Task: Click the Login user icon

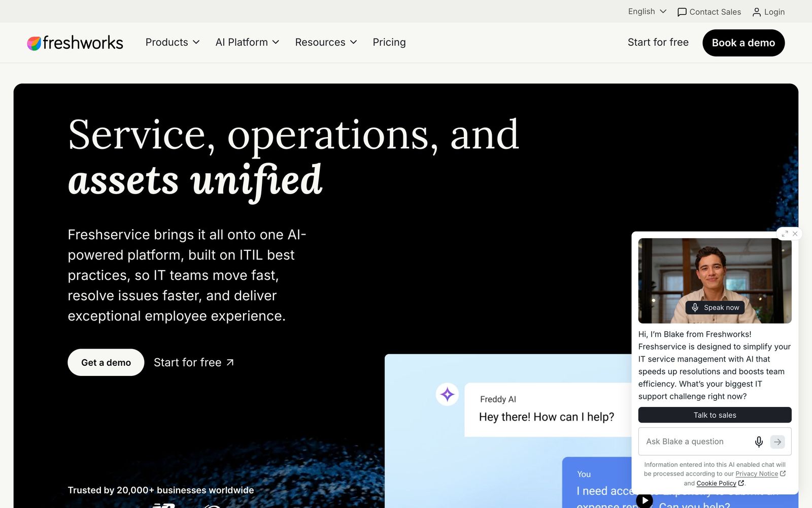Action: point(757,12)
